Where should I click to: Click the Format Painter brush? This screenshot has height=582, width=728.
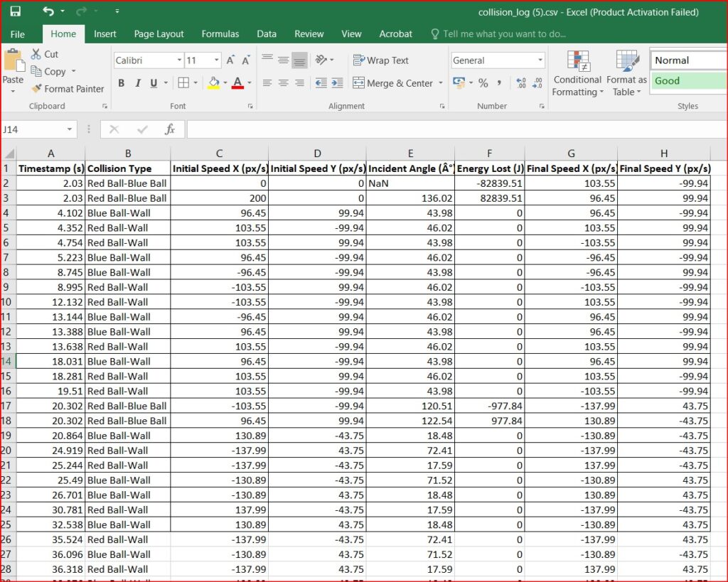pyautogui.click(x=37, y=89)
